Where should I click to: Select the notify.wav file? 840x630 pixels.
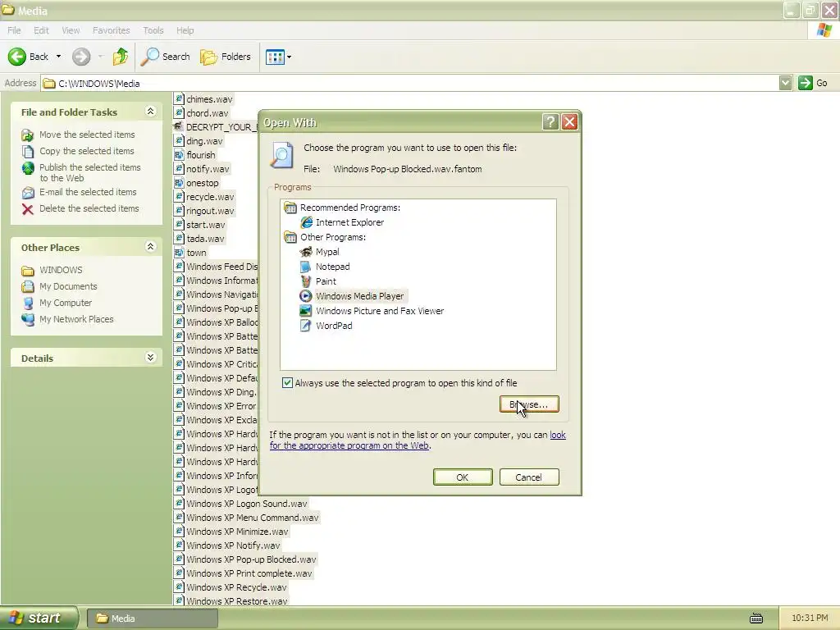click(x=202, y=169)
